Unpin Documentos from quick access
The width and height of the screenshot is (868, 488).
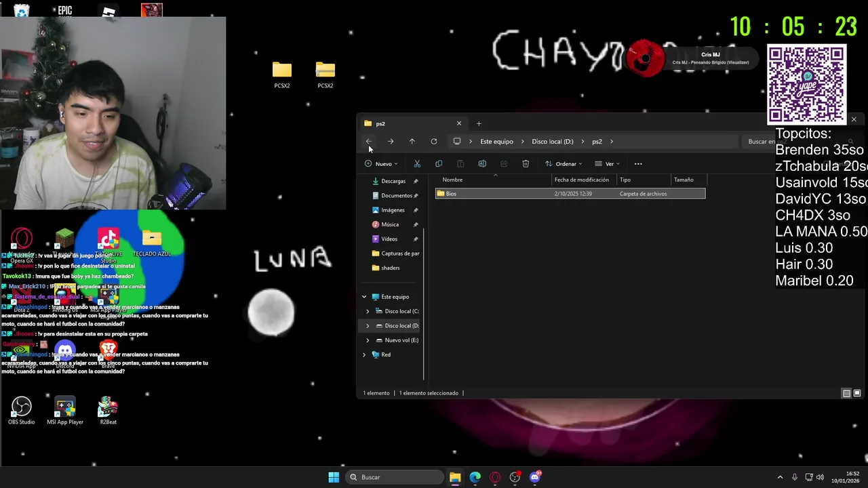[x=416, y=196]
